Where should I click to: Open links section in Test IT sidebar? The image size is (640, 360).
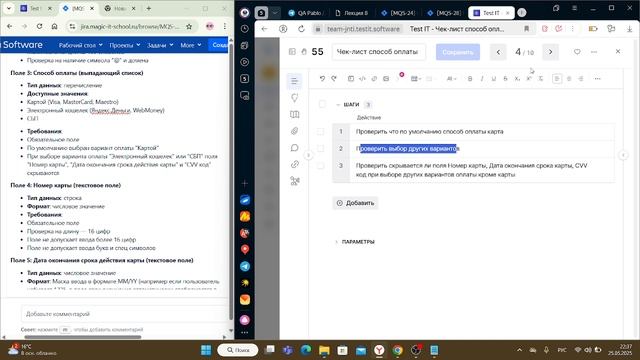294,164
